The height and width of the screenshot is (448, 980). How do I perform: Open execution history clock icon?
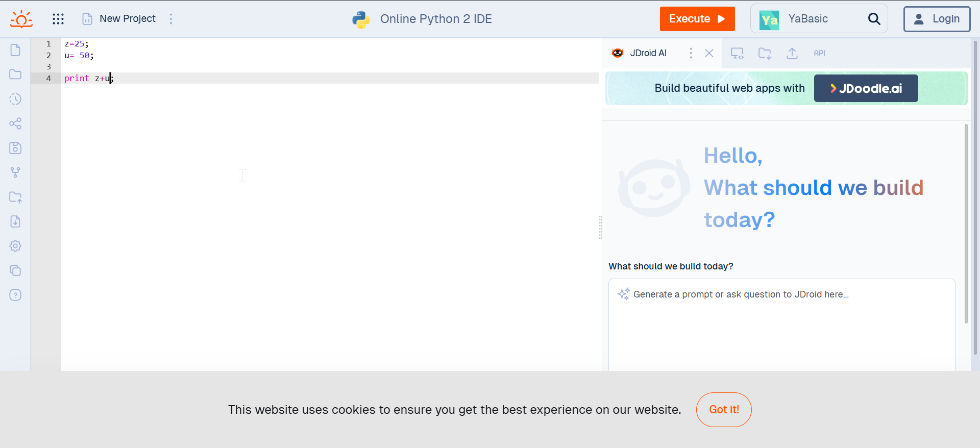[x=15, y=99]
